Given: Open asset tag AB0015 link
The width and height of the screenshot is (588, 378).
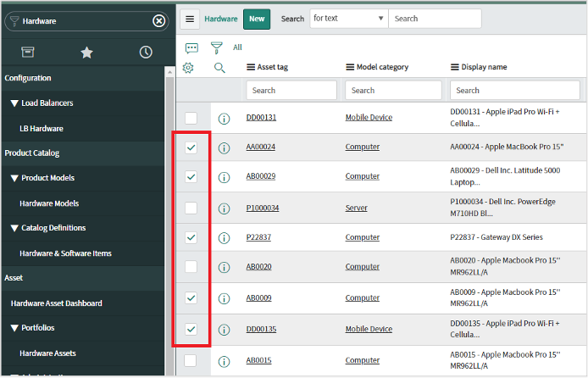Looking at the screenshot, I should coord(258,360).
